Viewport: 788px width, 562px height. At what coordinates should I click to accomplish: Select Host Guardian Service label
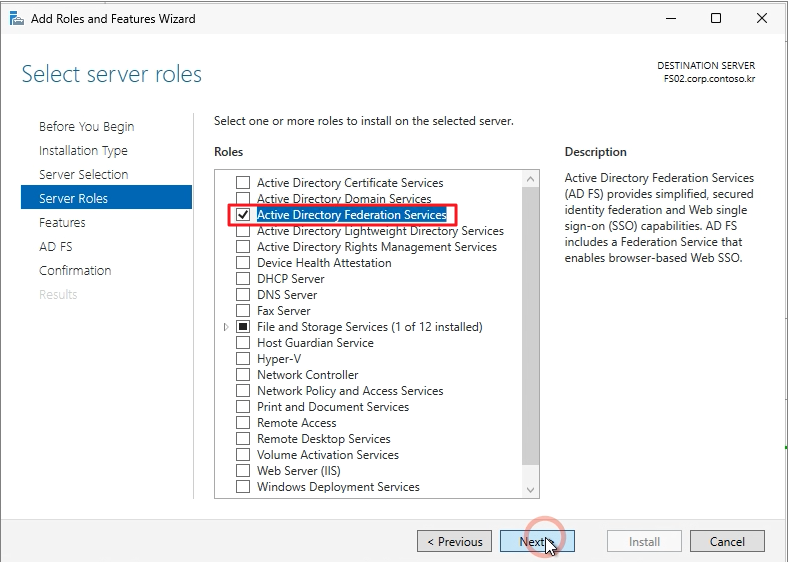pos(315,343)
